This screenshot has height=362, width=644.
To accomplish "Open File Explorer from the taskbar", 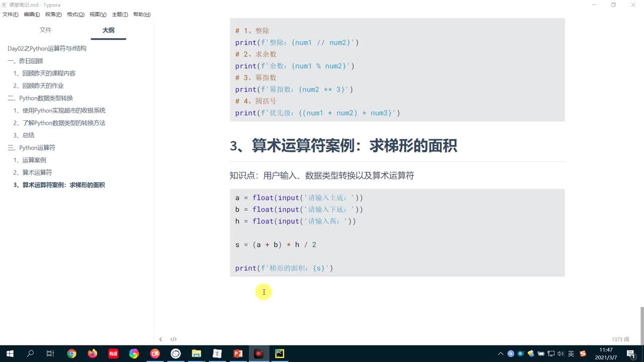I will [x=196, y=353].
